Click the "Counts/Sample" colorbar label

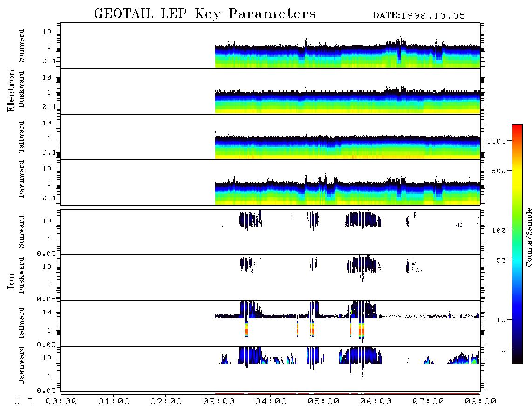528,237
